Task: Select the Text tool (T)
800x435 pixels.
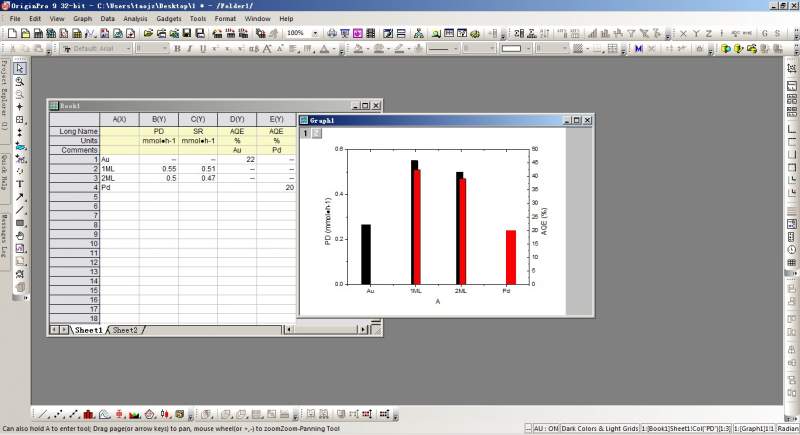Action: (20, 184)
